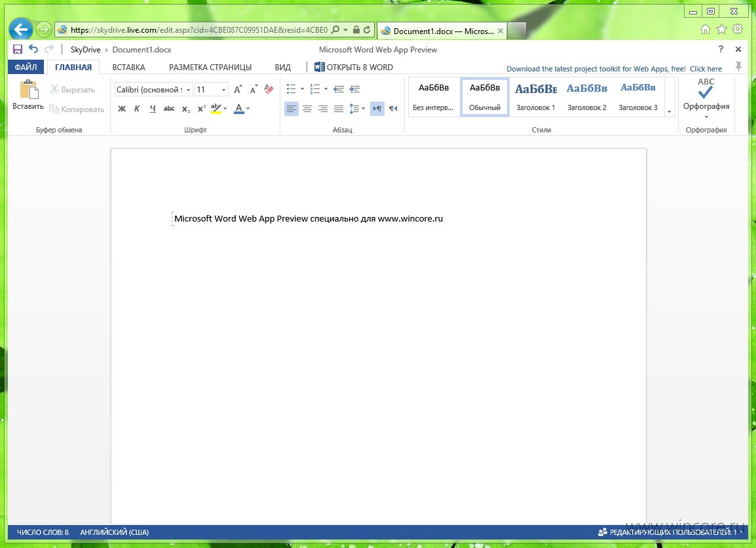Insert a numbered list
This screenshot has height=548, width=756.
[x=315, y=88]
